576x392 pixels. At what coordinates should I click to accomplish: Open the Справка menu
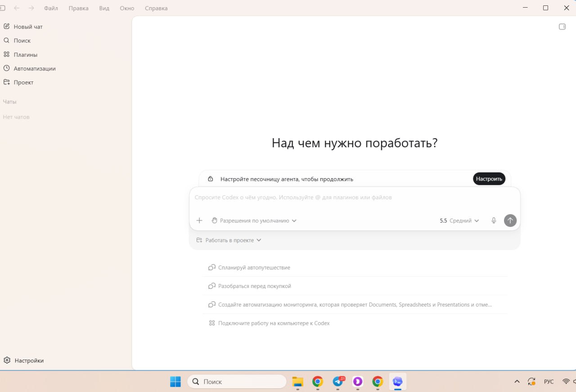[156, 8]
